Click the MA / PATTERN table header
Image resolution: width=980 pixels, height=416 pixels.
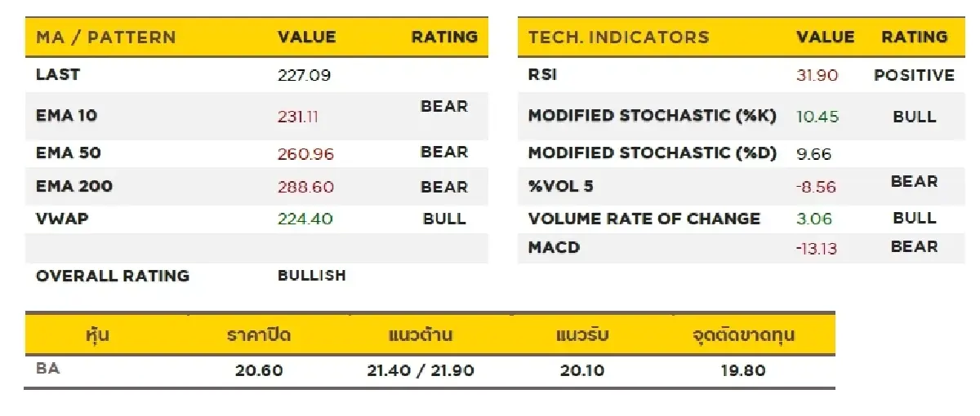click(x=105, y=38)
